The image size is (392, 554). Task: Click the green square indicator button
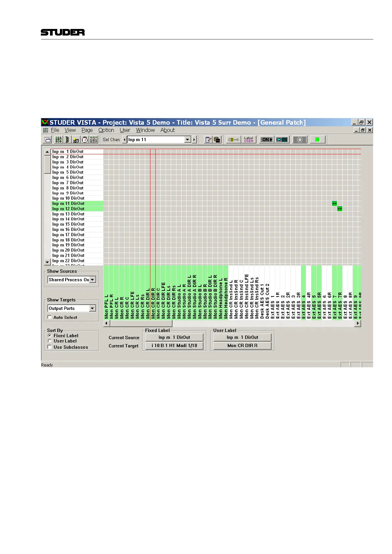click(318, 139)
